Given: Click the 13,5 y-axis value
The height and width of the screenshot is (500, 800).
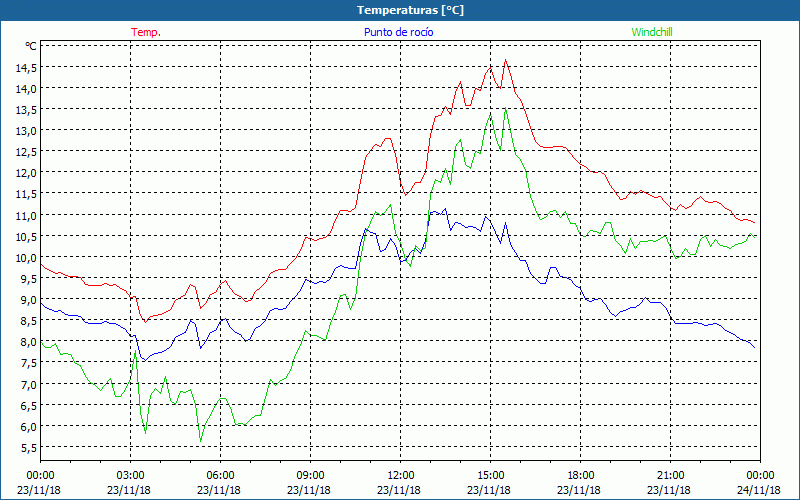Looking at the screenshot, I should pyautogui.click(x=27, y=110).
